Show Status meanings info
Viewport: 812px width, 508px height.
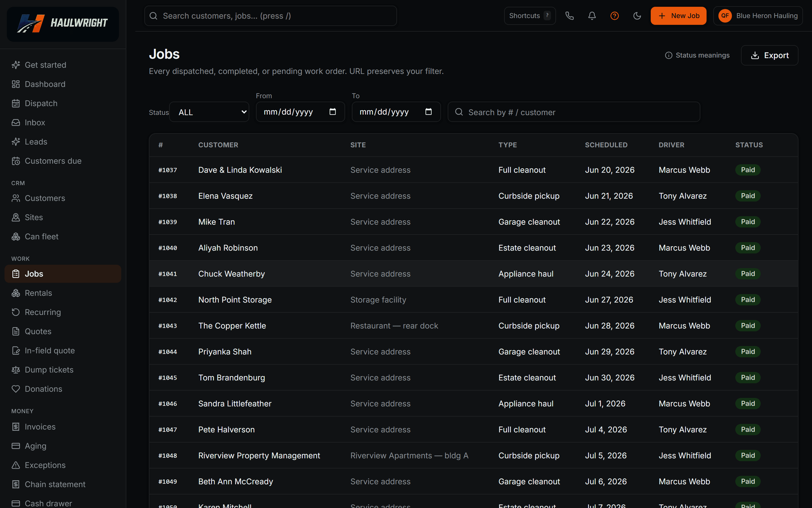[x=697, y=55]
